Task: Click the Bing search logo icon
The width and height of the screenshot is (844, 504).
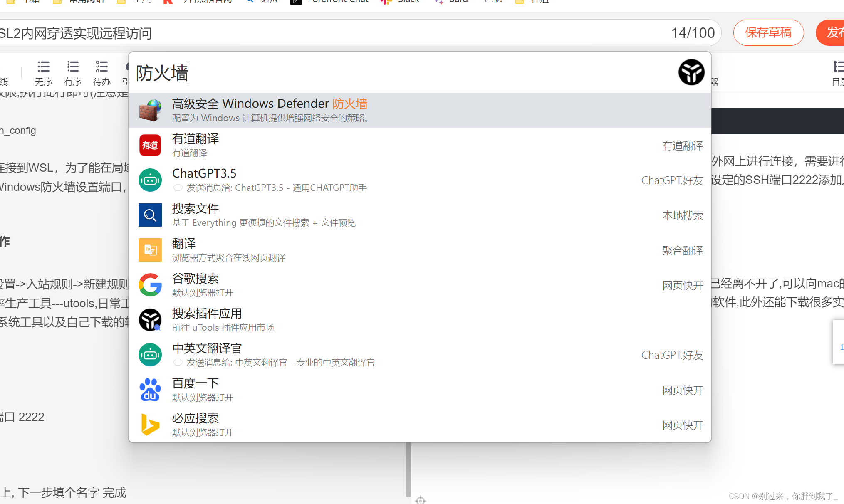Action: [x=150, y=425]
